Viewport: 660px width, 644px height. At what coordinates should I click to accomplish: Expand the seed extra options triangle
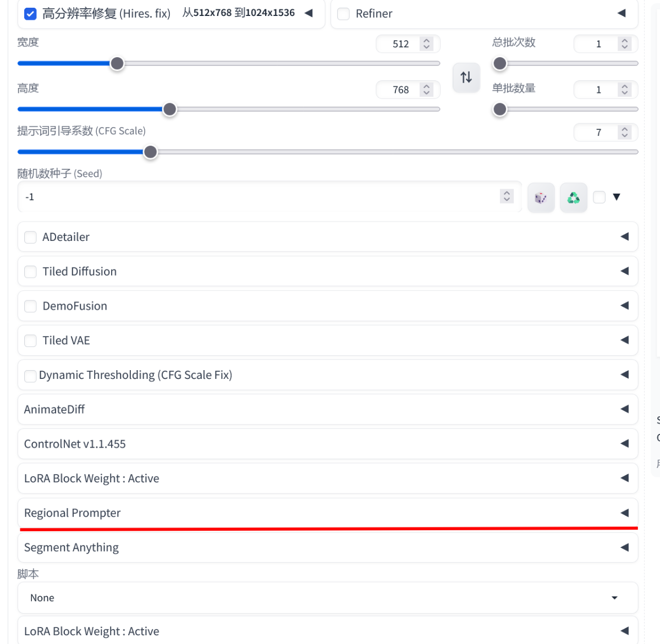(617, 197)
